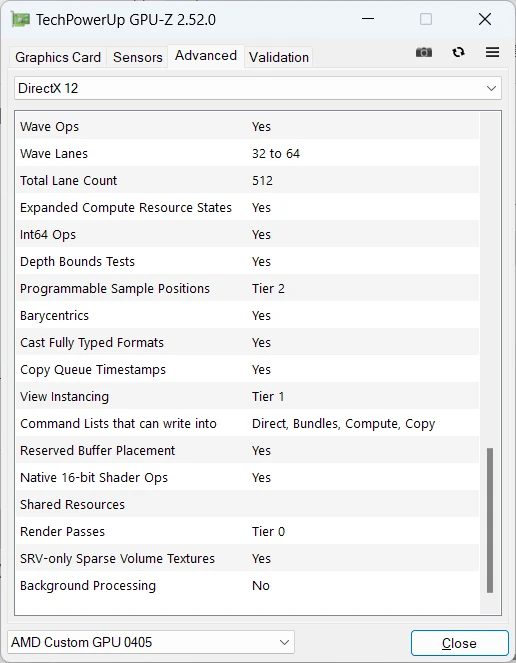Click the 'Tier 0' value
This screenshot has width=516, height=663.
[x=268, y=531]
